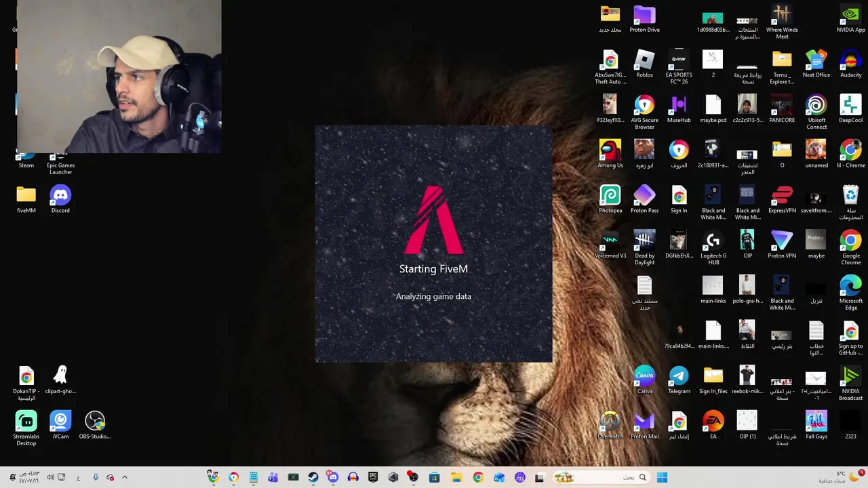Open the Sign up to GitHub shortcut
This screenshot has height=488, width=868.
pyautogui.click(x=850, y=339)
